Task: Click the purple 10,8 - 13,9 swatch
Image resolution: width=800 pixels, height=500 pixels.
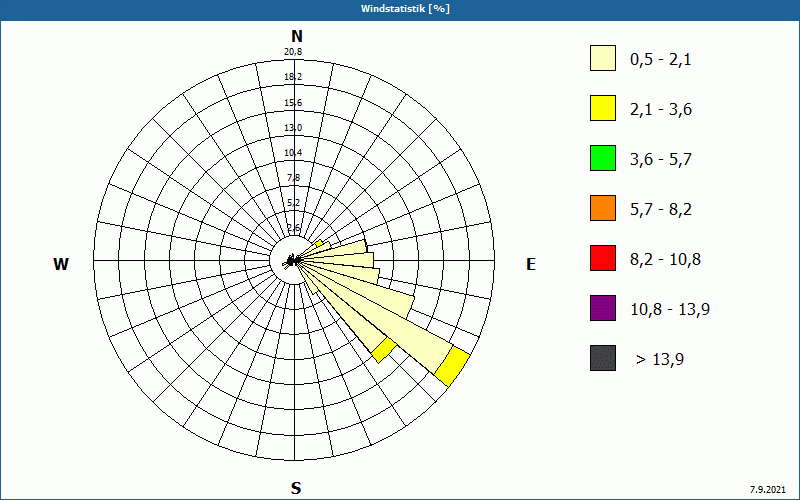Action: click(603, 308)
